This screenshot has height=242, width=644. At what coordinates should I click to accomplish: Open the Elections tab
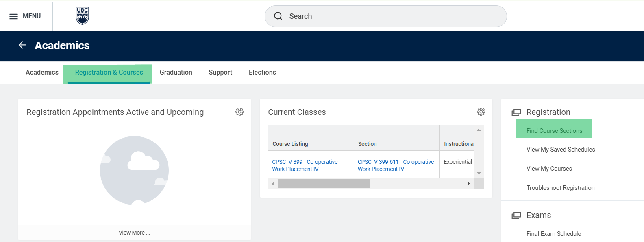(x=262, y=72)
